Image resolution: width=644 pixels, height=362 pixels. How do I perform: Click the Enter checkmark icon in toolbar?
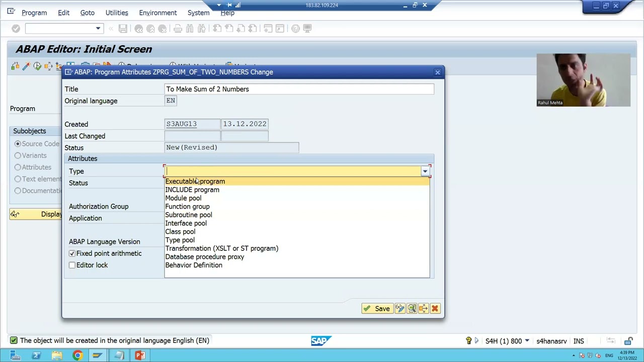[16, 29]
